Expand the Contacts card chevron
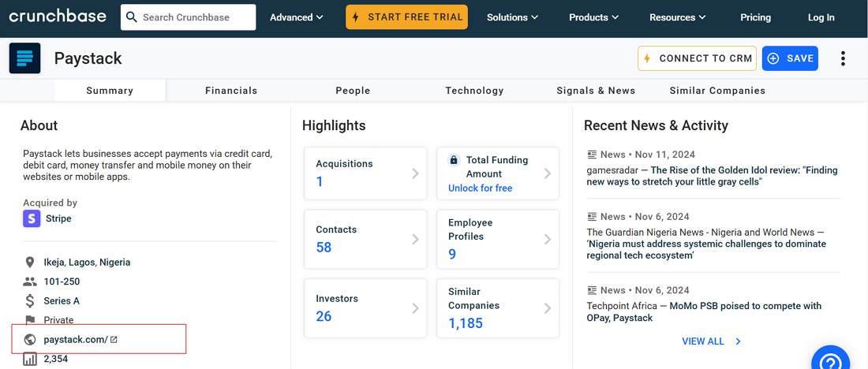The height and width of the screenshot is (369, 868). [415, 240]
